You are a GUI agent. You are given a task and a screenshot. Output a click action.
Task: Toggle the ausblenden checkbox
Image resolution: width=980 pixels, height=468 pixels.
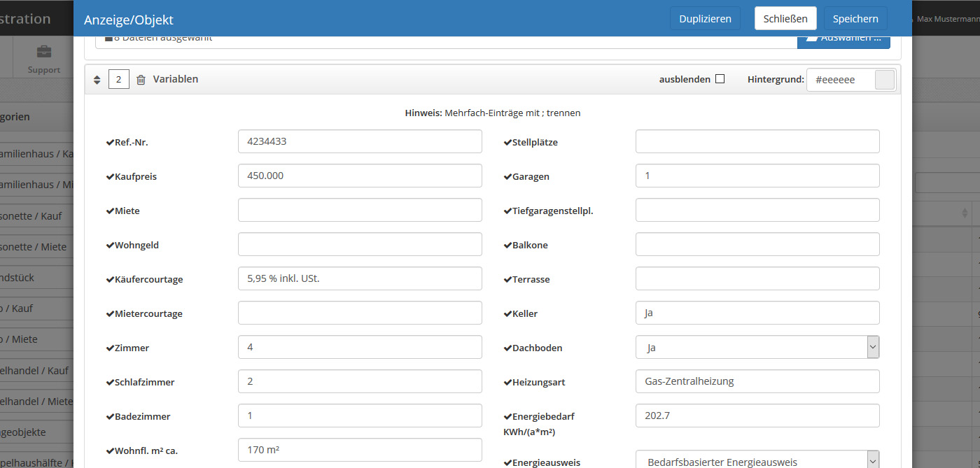tap(720, 79)
